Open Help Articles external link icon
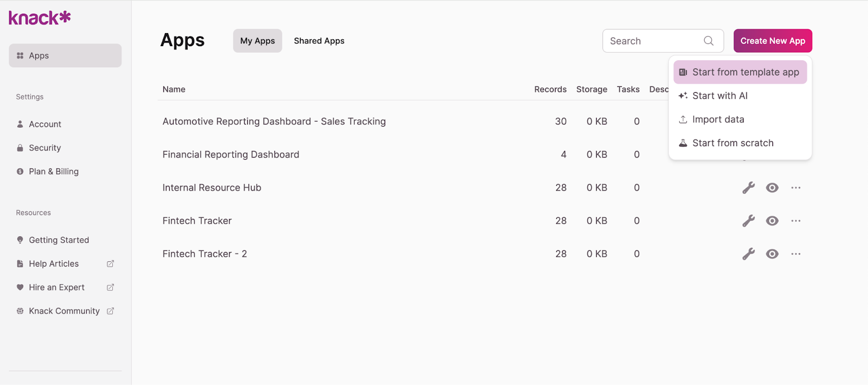868x385 pixels. [111, 264]
